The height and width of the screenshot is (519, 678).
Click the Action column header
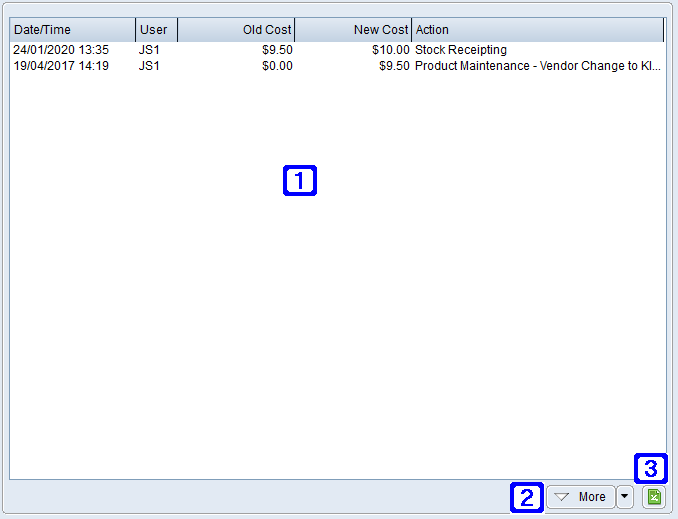click(537, 30)
